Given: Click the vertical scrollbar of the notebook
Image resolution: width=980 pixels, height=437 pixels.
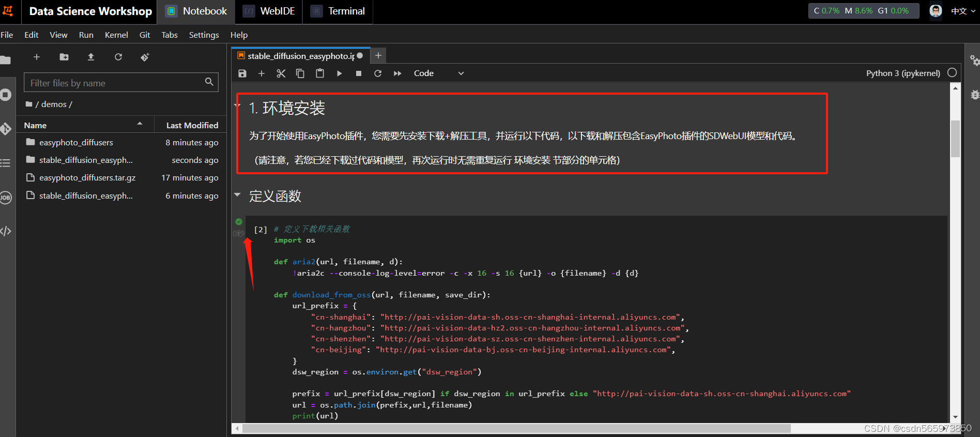Looking at the screenshot, I should point(955,139).
